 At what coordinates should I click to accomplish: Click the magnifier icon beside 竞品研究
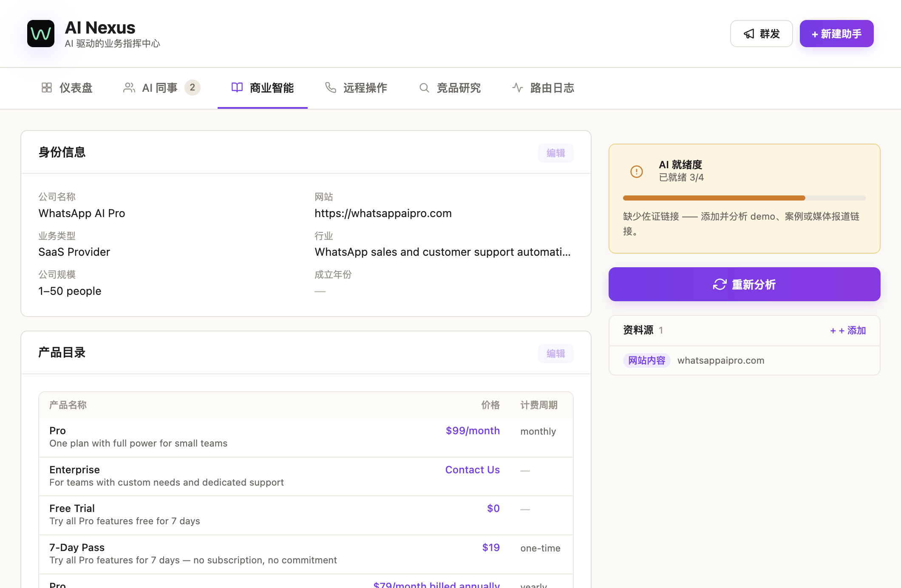[424, 88]
